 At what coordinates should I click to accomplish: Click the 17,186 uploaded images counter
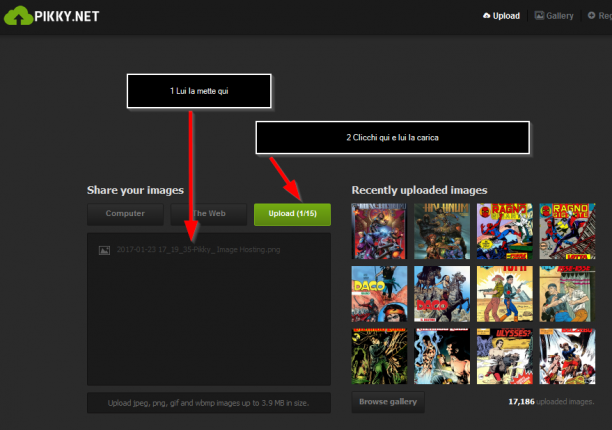pos(551,402)
